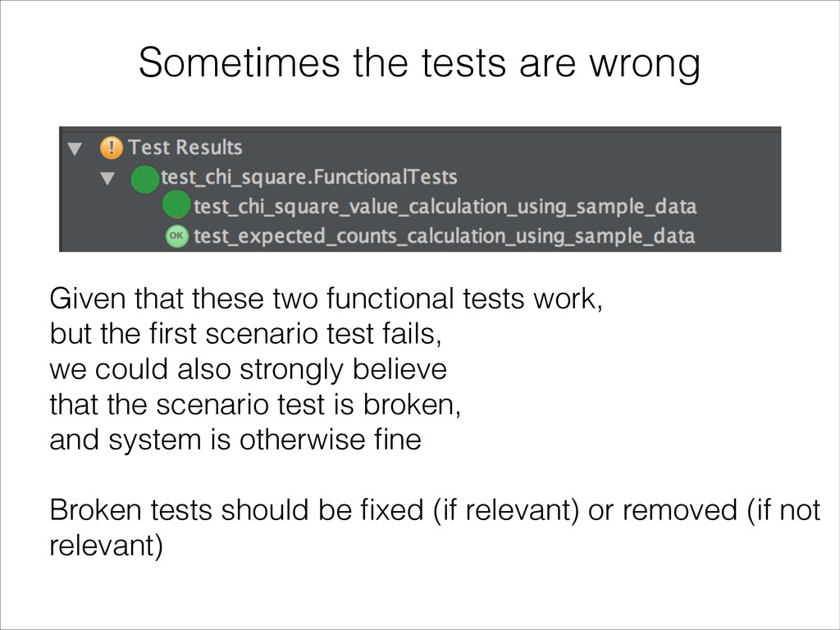Viewport: 840px width, 630px height.
Task: Click the line 'that the scenario test is broken'
Action: pos(255,404)
